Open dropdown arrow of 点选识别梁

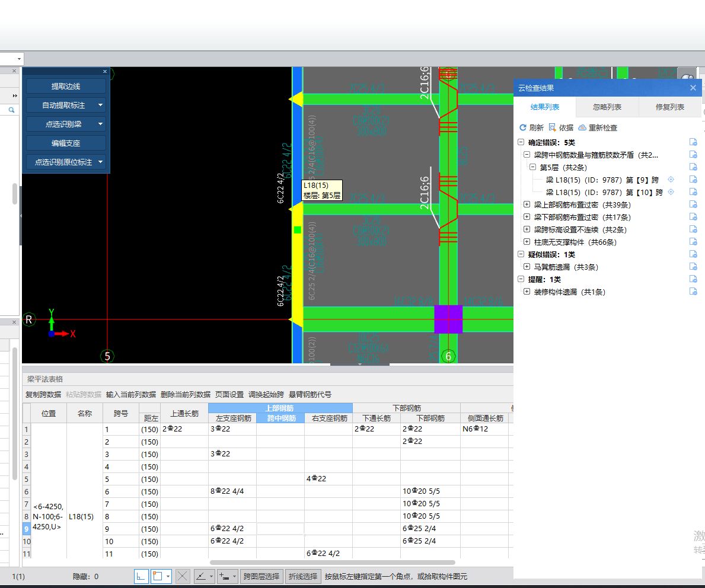[x=100, y=124]
